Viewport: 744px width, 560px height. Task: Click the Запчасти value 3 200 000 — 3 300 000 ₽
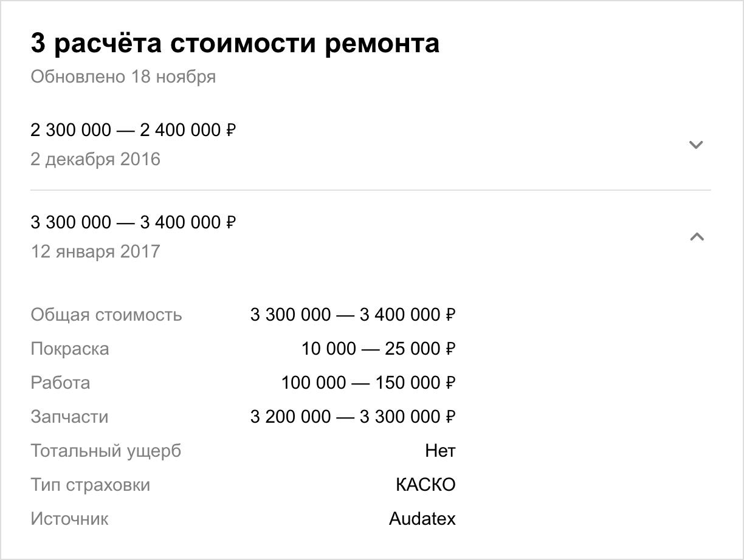[353, 417]
